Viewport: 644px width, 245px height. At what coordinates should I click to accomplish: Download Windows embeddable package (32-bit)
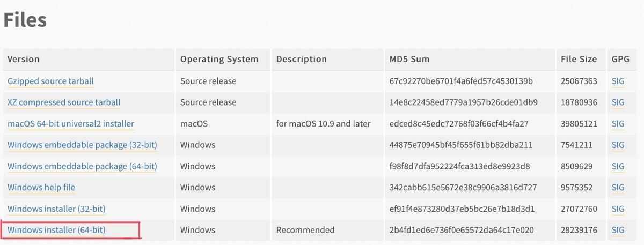(x=82, y=145)
